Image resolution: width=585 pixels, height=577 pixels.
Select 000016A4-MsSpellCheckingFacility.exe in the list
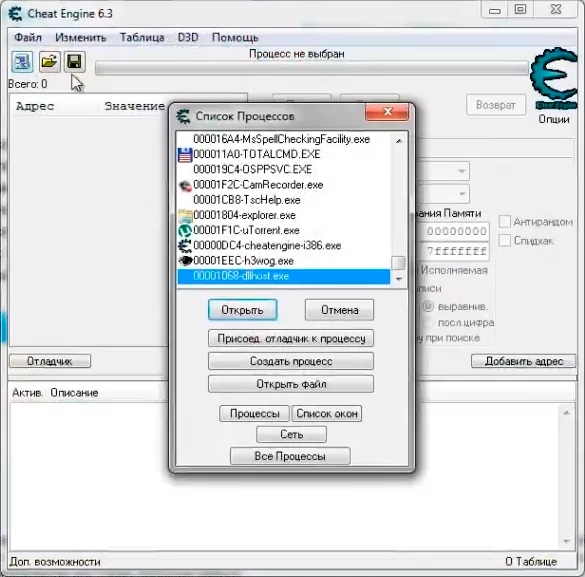pyautogui.click(x=284, y=139)
